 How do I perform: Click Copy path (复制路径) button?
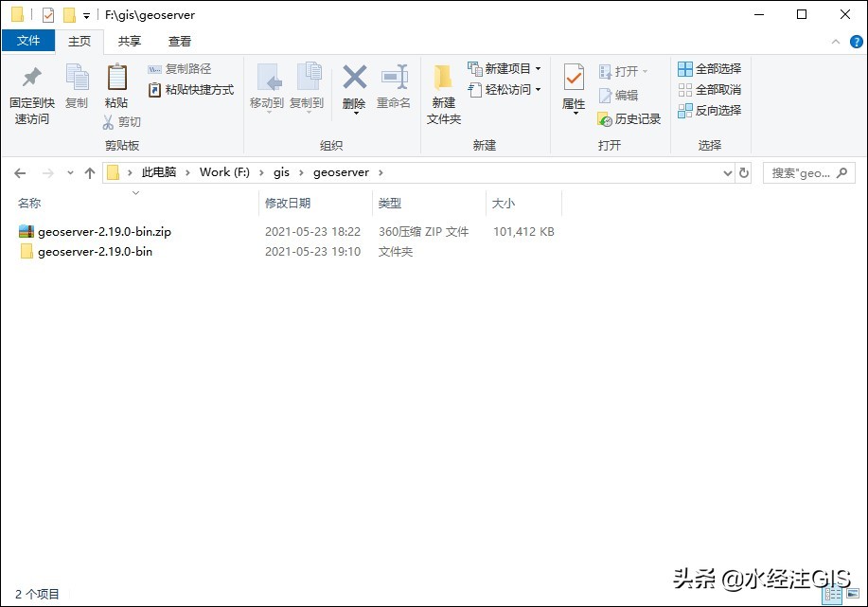pyautogui.click(x=179, y=69)
